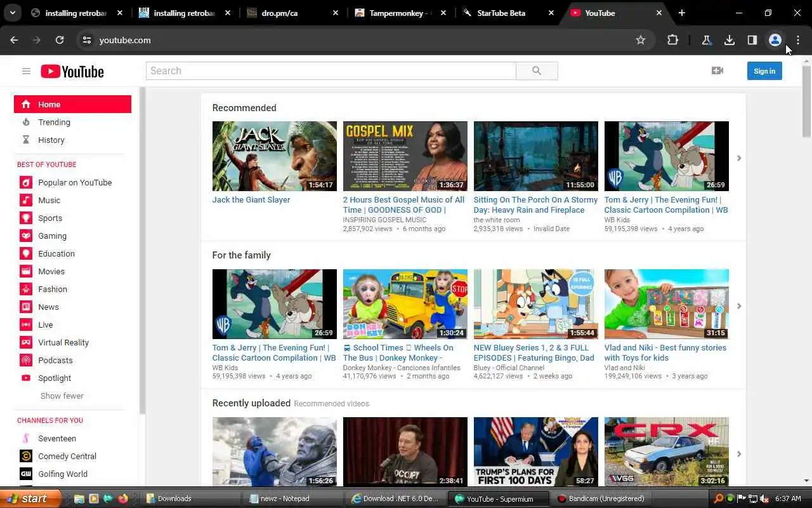Open the Gaming category icon
This screenshot has height=508, width=812.
[26, 236]
